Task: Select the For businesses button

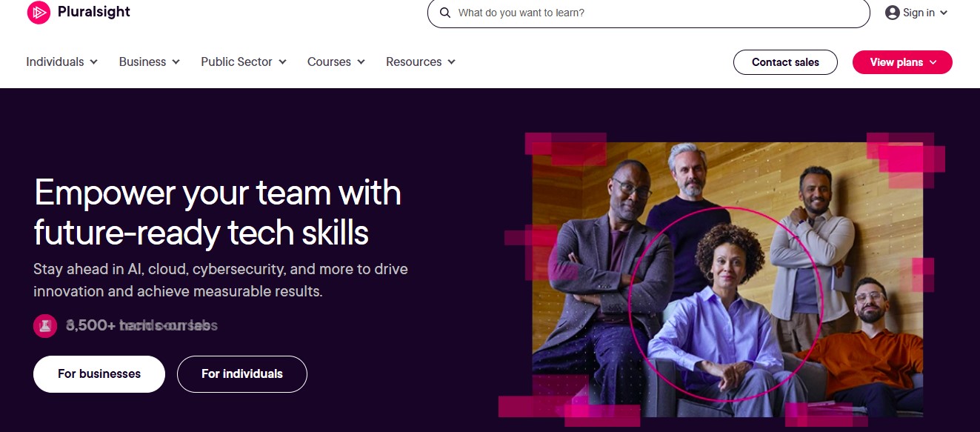Action: point(99,373)
